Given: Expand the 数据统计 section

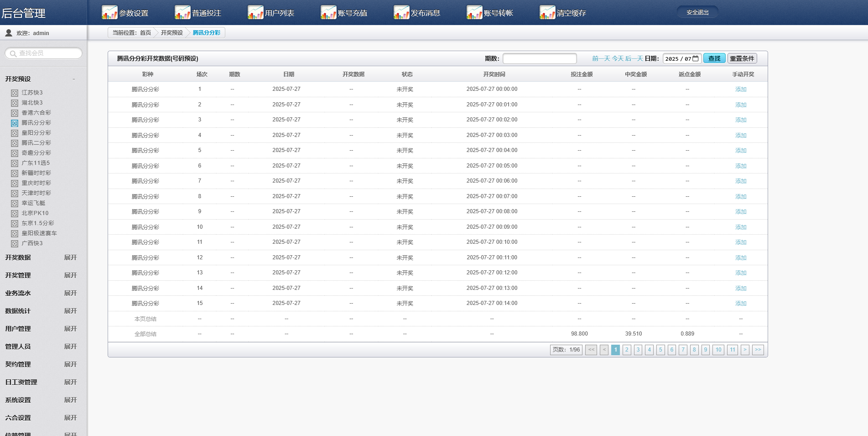Looking at the screenshot, I should click(x=70, y=311).
